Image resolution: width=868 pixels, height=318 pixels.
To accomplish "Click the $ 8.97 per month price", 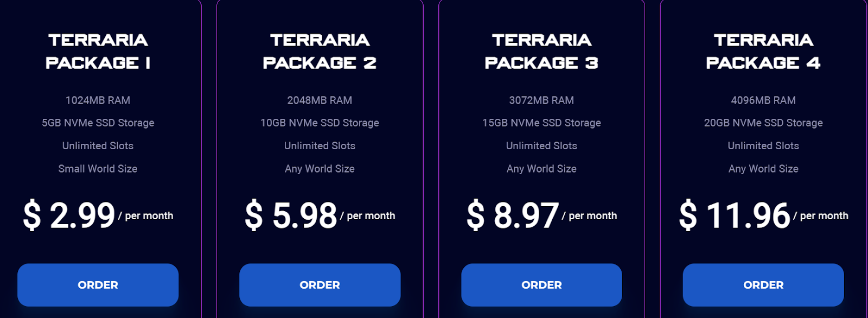I will [541, 215].
